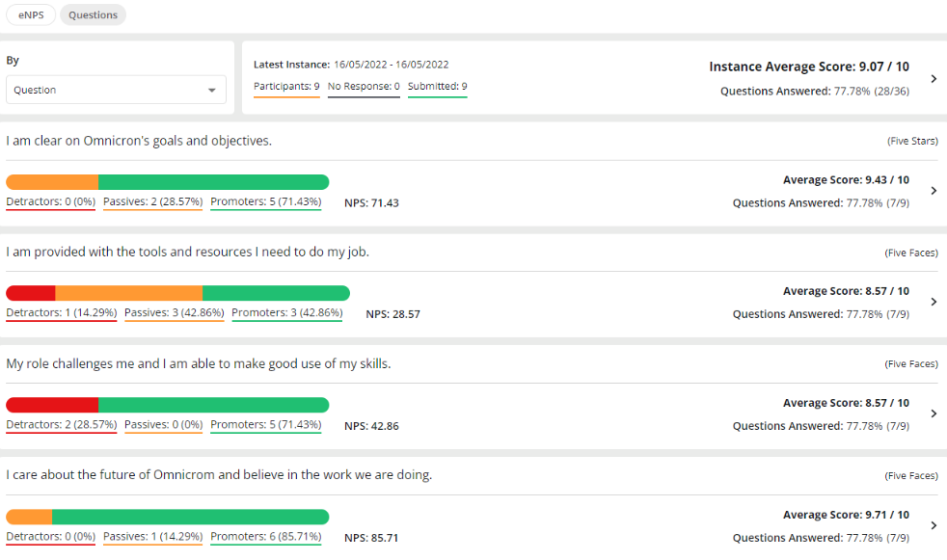Click the No Response: 0 link
This screenshot has width=947, height=560.
point(364,87)
